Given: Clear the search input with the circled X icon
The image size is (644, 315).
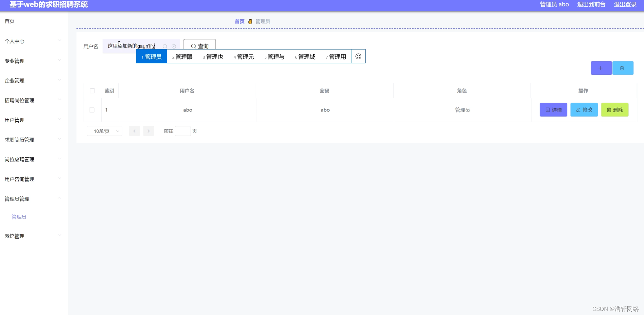Looking at the screenshot, I should 174,46.
